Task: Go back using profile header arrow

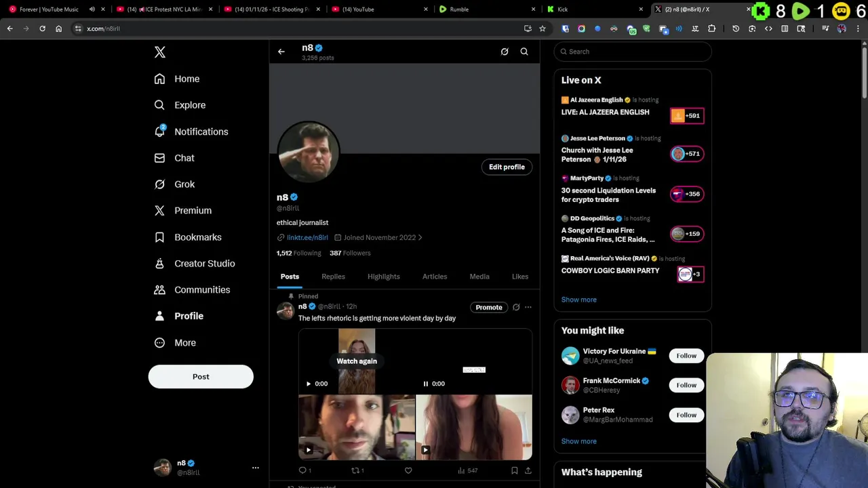Action: tap(281, 52)
